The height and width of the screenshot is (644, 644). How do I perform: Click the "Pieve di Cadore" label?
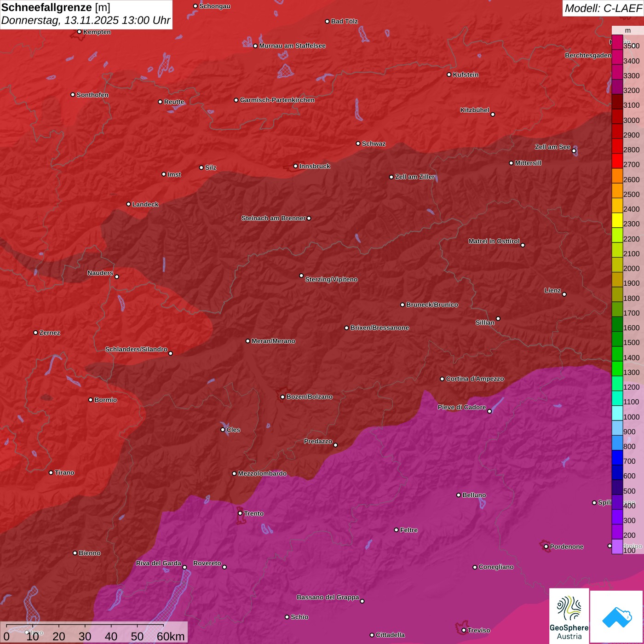click(462, 407)
